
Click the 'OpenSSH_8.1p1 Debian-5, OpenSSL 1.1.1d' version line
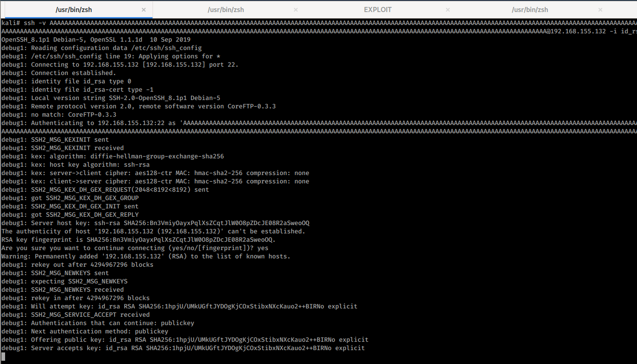click(x=96, y=39)
